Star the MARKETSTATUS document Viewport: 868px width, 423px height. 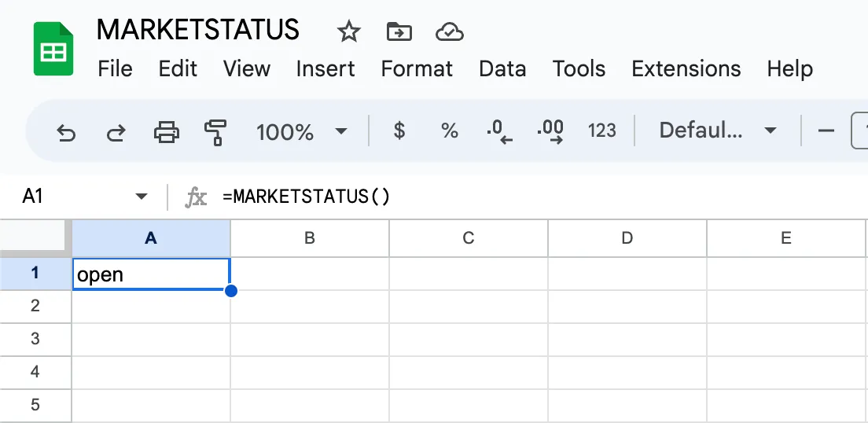point(349,32)
